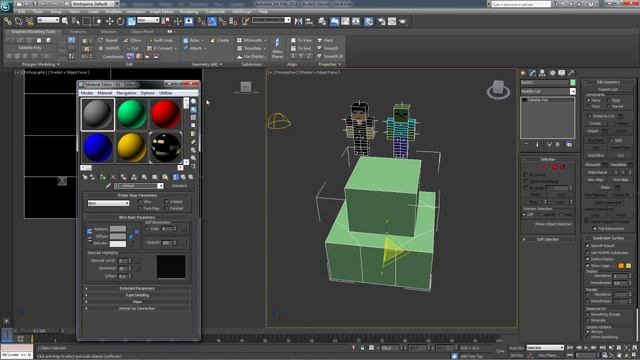Click the Specular color swatch
The image size is (640, 360).
coord(118,244)
